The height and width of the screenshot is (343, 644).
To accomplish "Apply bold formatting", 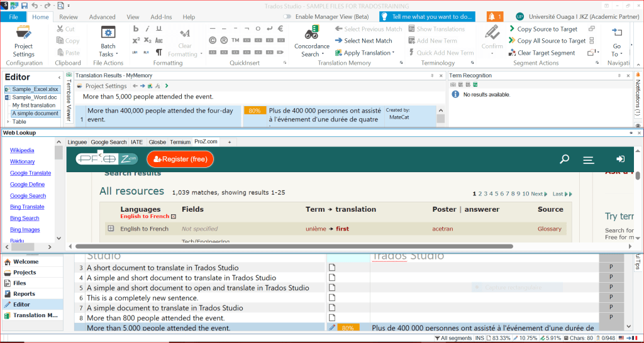I will click(x=136, y=29).
